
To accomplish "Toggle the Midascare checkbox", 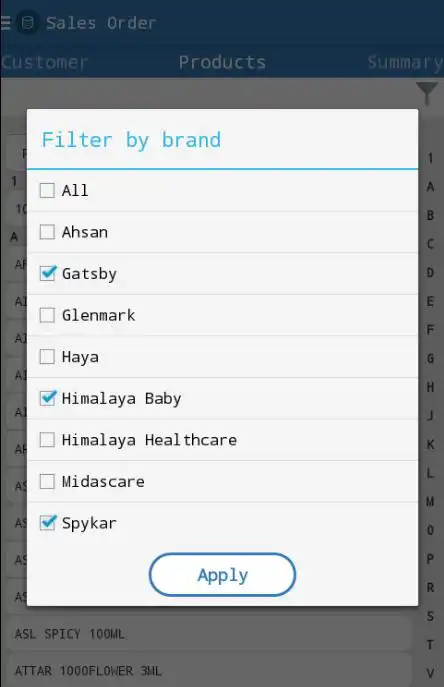I will pos(47,482).
